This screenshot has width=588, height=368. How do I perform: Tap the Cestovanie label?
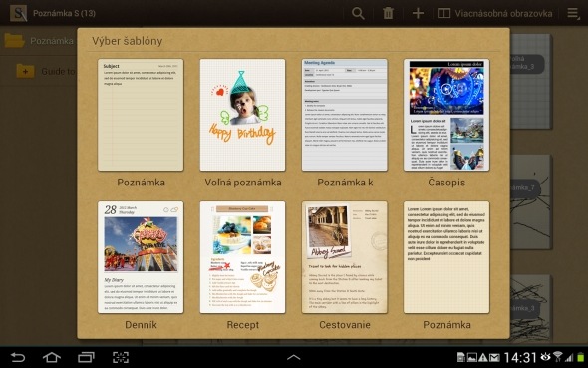tap(345, 325)
